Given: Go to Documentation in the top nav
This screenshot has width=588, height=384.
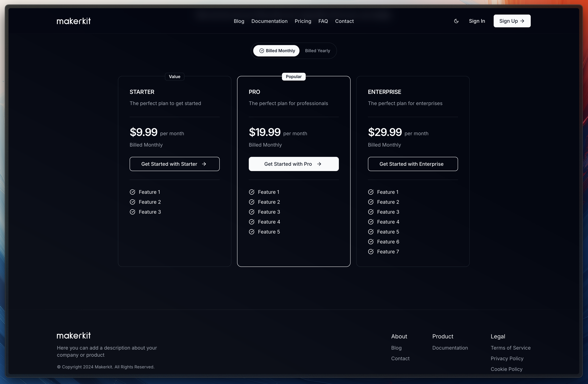Looking at the screenshot, I should (x=269, y=21).
